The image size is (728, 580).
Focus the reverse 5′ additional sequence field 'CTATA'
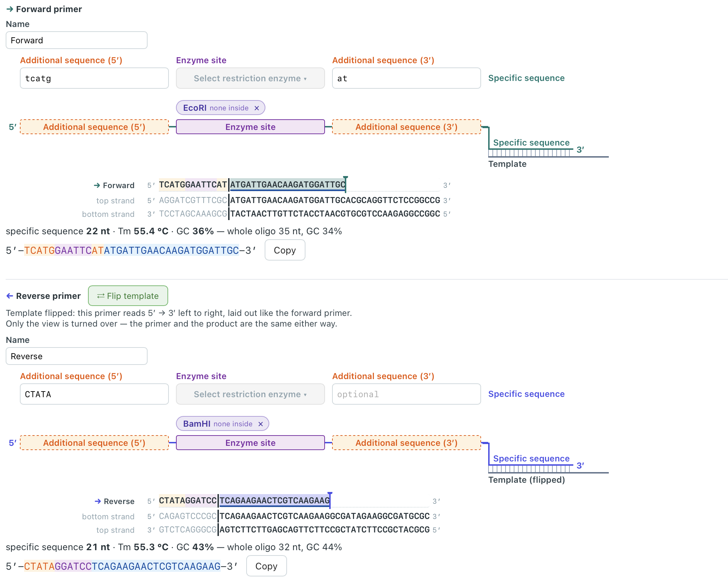point(94,394)
